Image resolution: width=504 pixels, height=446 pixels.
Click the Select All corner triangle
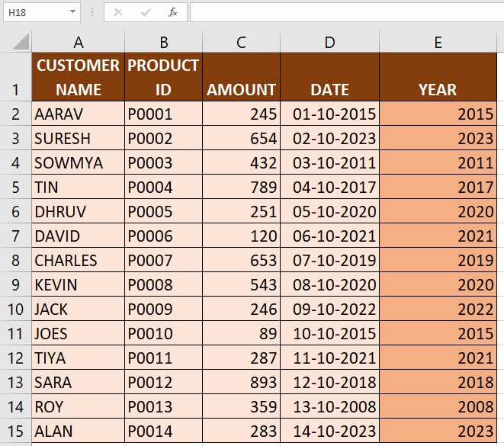21,42
